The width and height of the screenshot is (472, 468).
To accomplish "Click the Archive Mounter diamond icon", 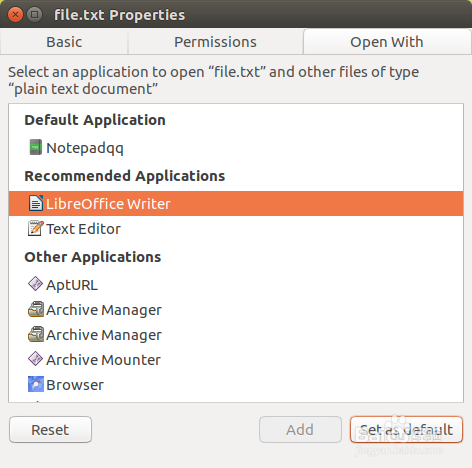I will click(35, 359).
